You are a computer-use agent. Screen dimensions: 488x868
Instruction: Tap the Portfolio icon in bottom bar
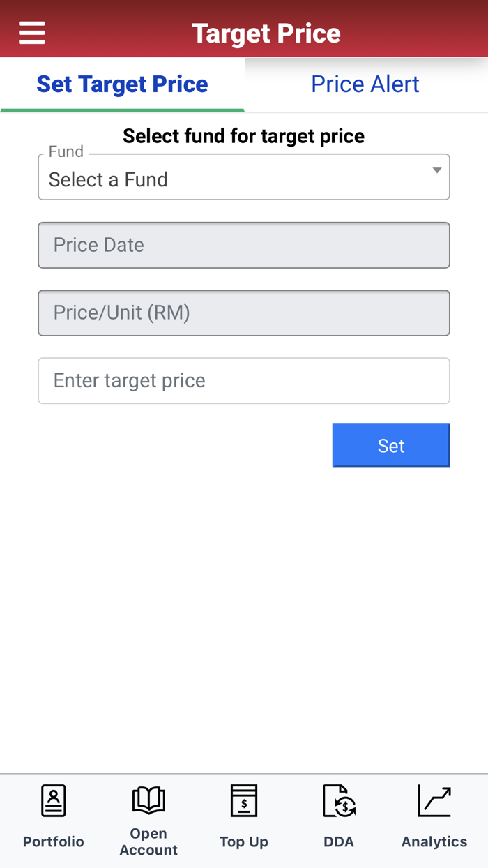[54, 801]
